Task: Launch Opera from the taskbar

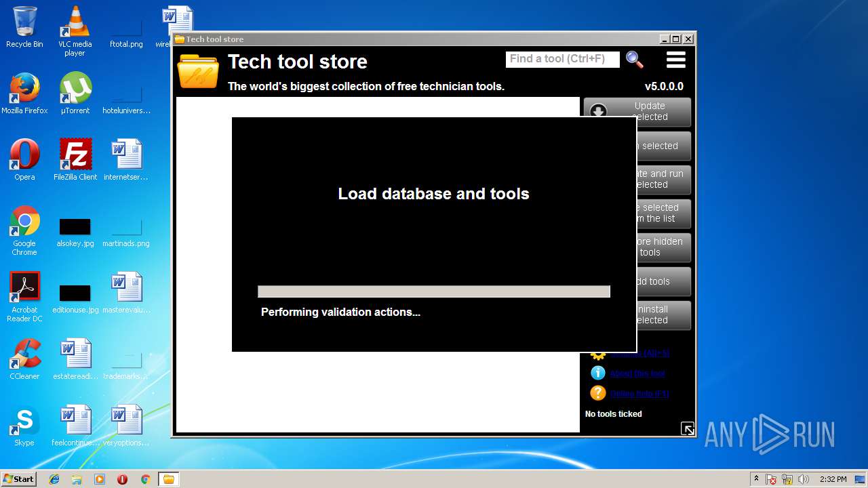Action: point(122,479)
